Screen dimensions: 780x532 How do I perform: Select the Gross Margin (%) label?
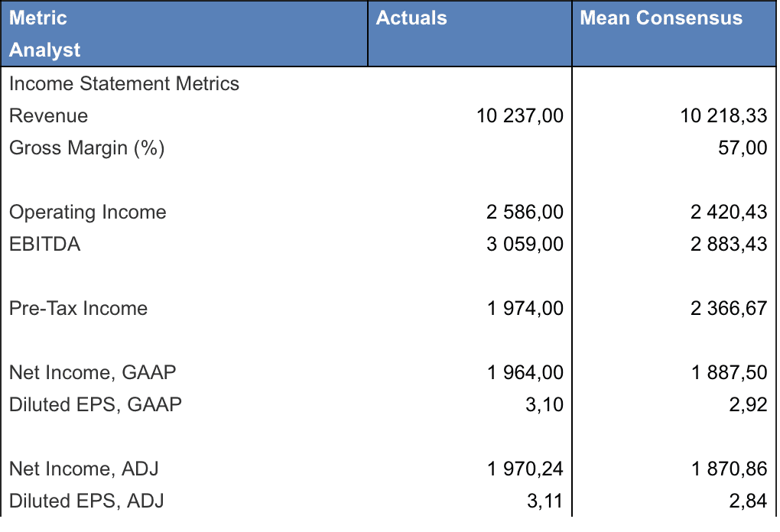click(86, 148)
